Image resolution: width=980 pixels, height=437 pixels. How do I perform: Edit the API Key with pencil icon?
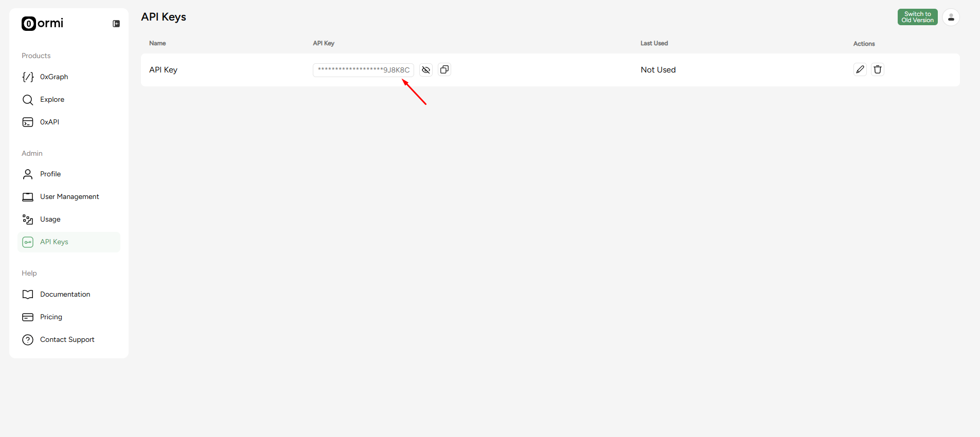tap(860, 69)
